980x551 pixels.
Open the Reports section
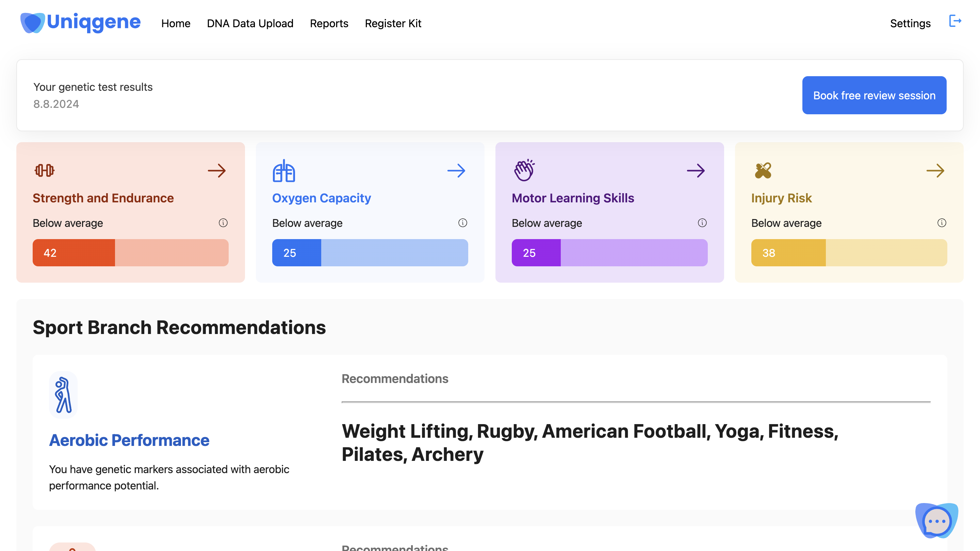[329, 23]
